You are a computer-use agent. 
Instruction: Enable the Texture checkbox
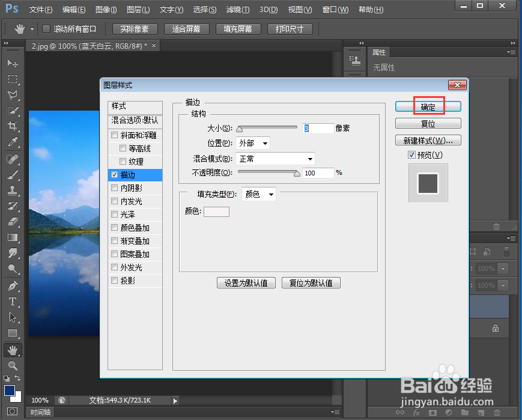point(123,162)
